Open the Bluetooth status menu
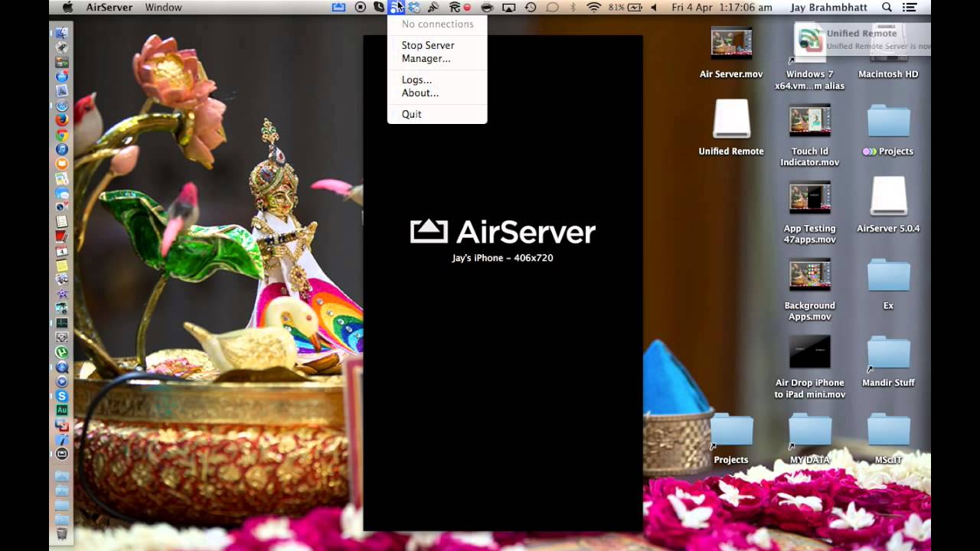 pos(573,7)
